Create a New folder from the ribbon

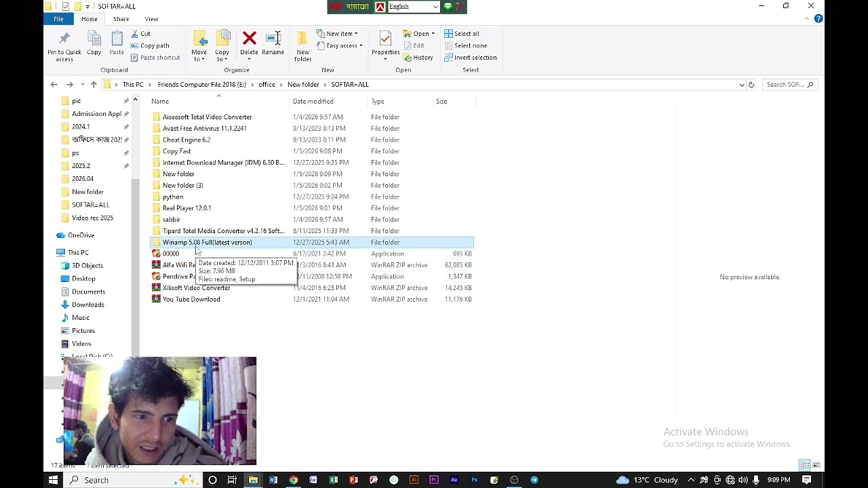(302, 46)
